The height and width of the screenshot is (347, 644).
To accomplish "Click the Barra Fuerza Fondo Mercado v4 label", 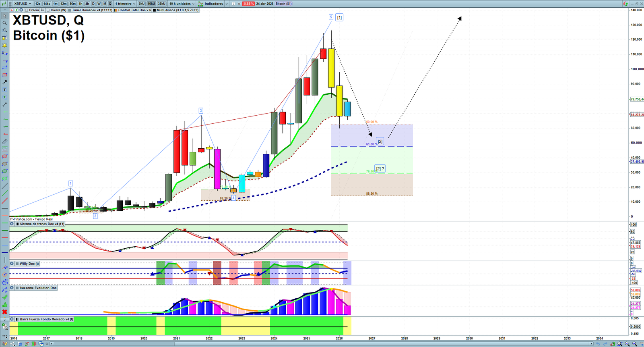I will [x=46, y=319].
